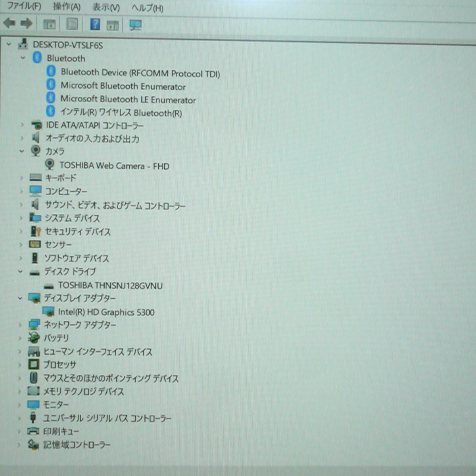476x476 pixels.
Task: Select Bluetooth Device (RFCOMM Protocol TDI)
Action: click(x=140, y=73)
